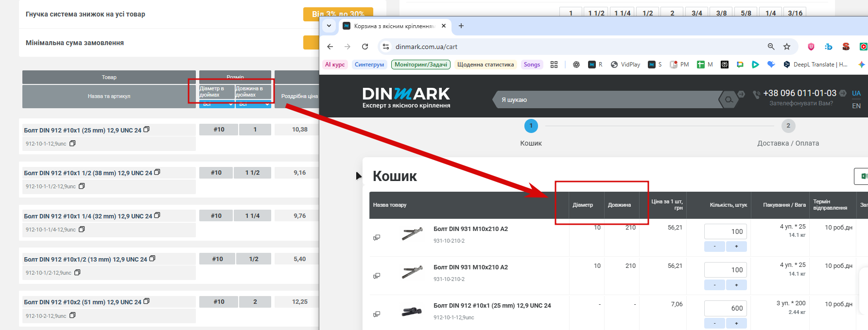Expand Chrome tab search chevron
Screen dimensions: 868x330
point(329,26)
